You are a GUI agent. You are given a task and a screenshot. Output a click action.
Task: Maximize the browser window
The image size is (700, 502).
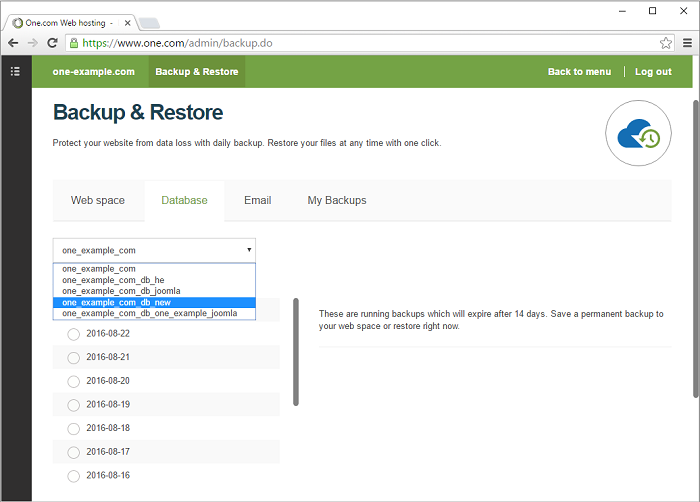(x=652, y=11)
